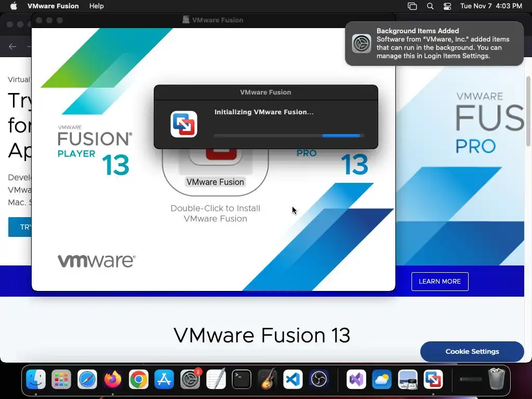Viewport: 532px width, 399px height.
Task: Click the Initializing VMware Fusion progress bar
Action: pos(289,136)
